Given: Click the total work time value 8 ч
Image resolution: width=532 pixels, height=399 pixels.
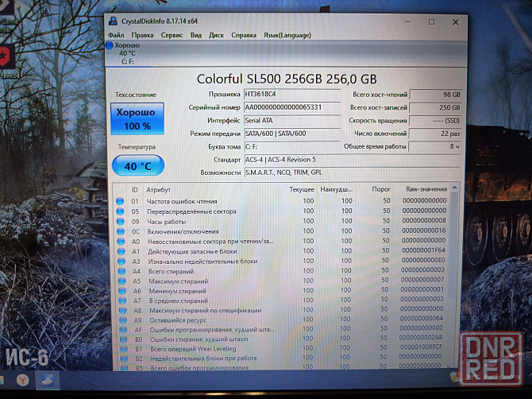Looking at the screenshot, I should 435,146.
